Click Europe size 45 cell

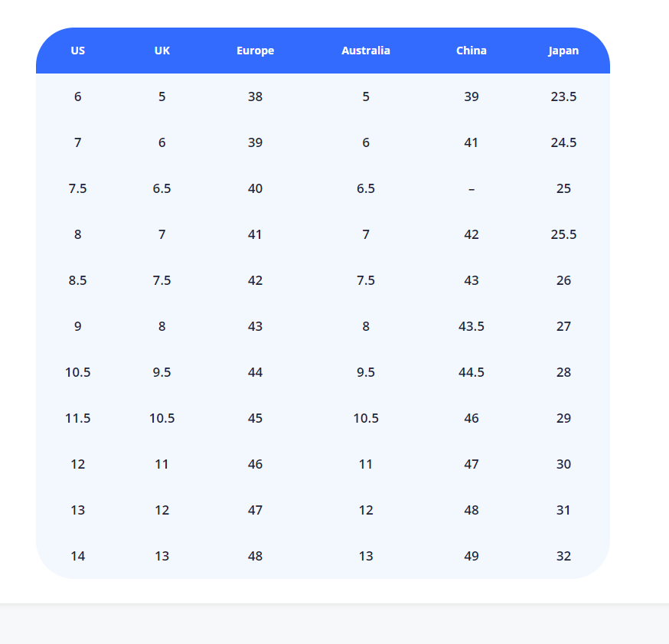pos(255,418)
